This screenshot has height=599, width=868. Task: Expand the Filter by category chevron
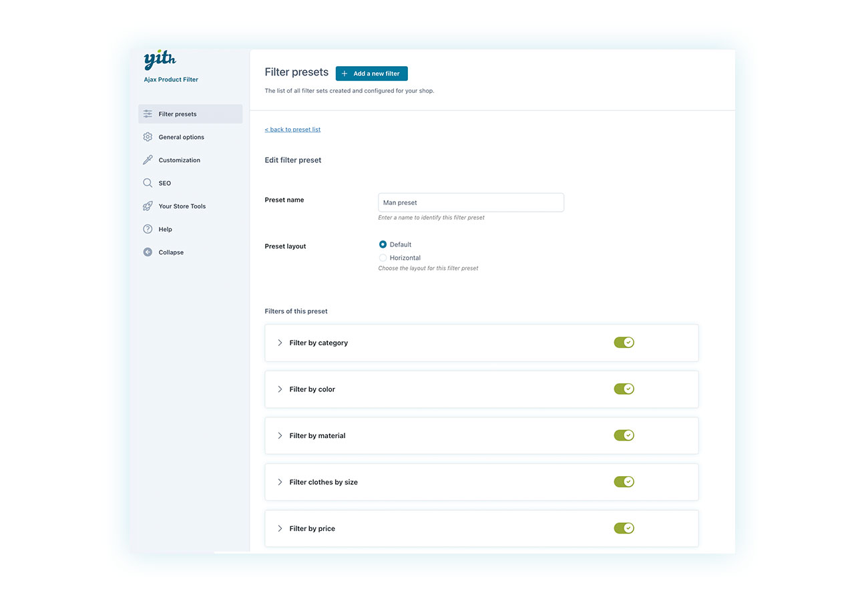coord(280,343)
